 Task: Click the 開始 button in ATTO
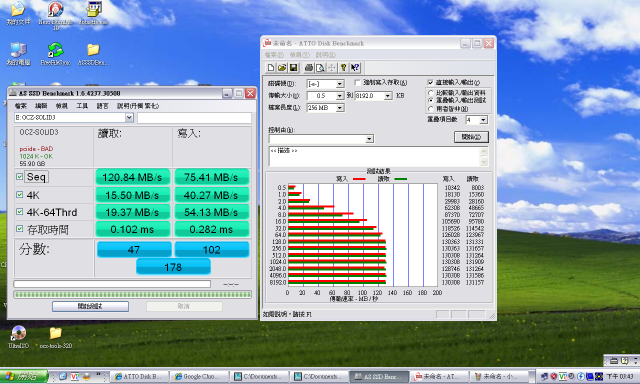[471, 137]
